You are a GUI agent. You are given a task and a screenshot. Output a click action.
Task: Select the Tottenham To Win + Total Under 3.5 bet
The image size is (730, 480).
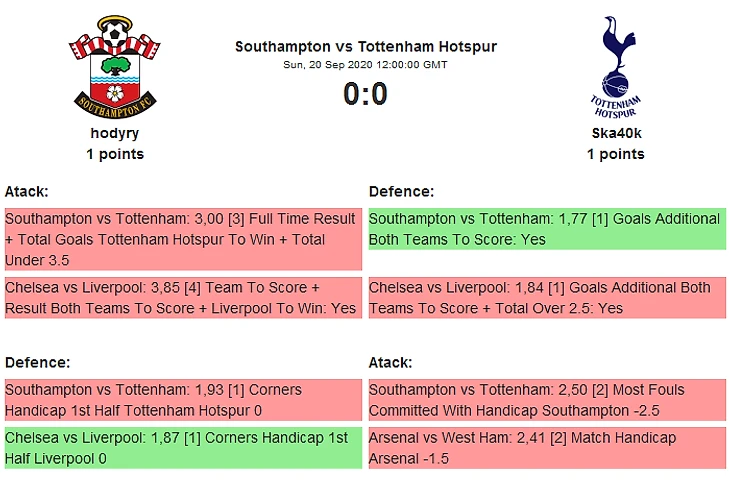coord(182,239)
